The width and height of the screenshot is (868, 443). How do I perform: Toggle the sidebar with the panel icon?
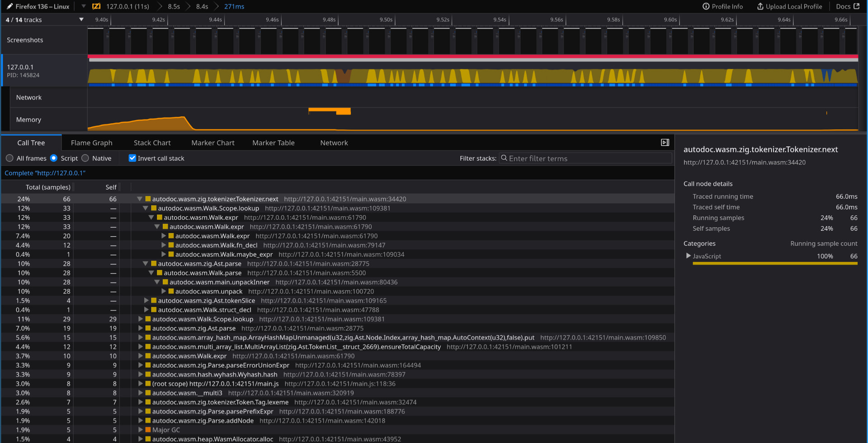[665, 143]
